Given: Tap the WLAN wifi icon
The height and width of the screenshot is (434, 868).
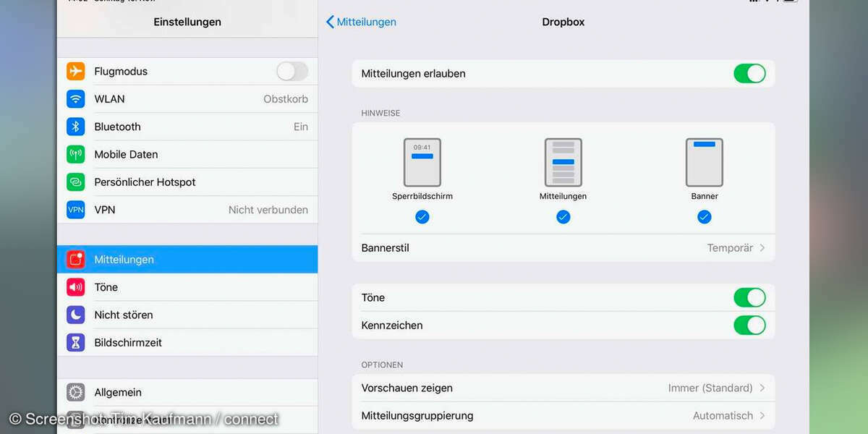Looking at the screenshot, I should 76,99.
